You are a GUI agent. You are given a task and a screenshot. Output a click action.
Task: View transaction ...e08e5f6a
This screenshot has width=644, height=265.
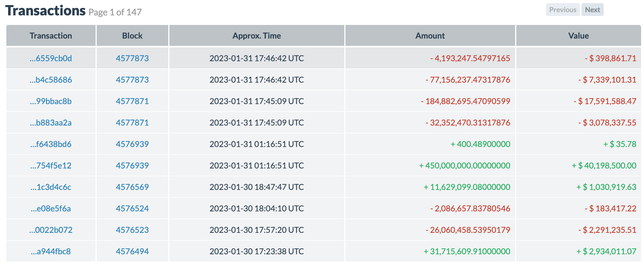(51, 208)
